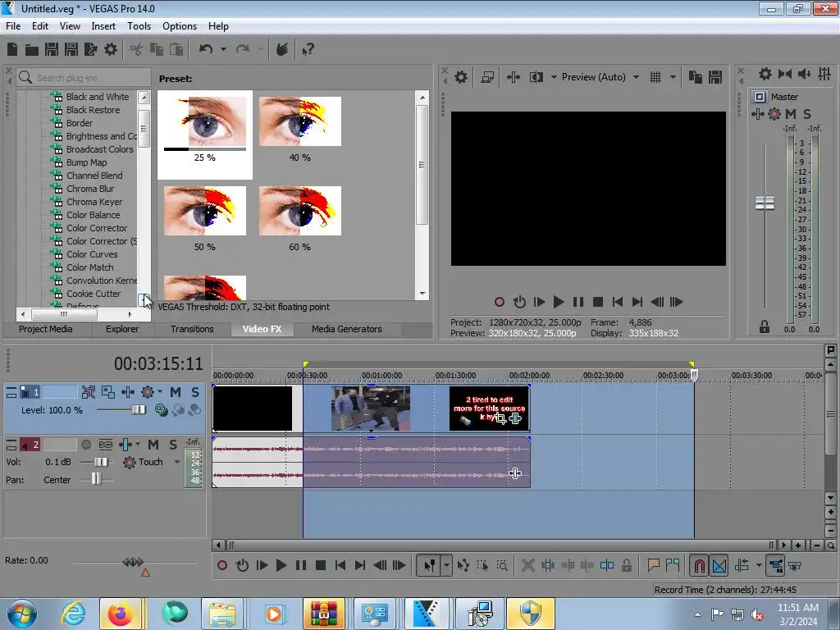Open Touch automation mode dropdown on track 2
Screen dimensions: 840x630
pos(177,462)
